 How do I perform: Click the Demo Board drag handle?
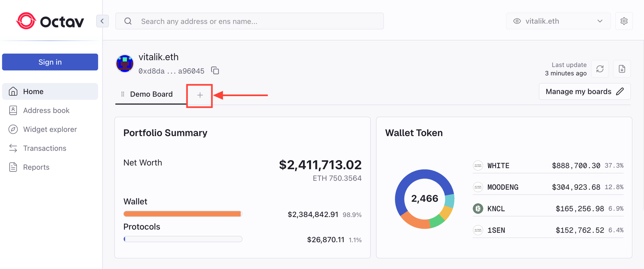123,94
